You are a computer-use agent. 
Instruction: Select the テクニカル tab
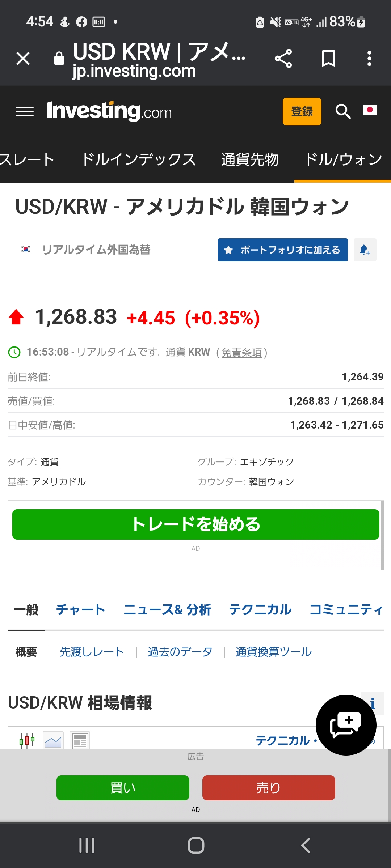click(260, 610)
